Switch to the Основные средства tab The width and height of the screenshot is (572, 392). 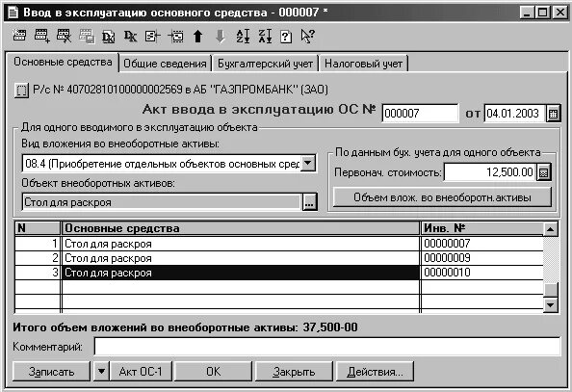click(x=63, y=62)
